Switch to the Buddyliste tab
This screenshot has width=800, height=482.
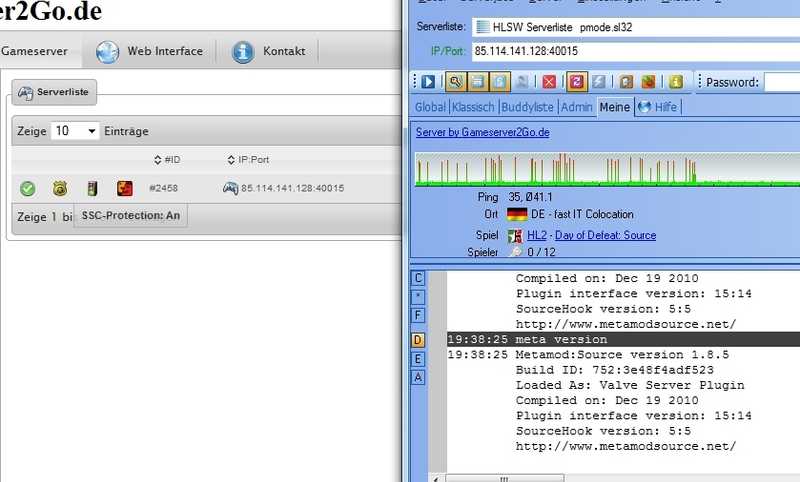528,107
